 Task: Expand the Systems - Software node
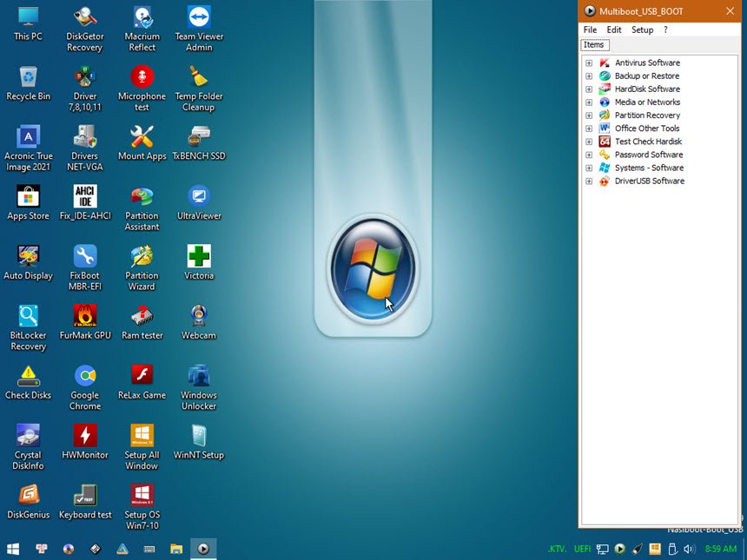(x=589, y=168)
